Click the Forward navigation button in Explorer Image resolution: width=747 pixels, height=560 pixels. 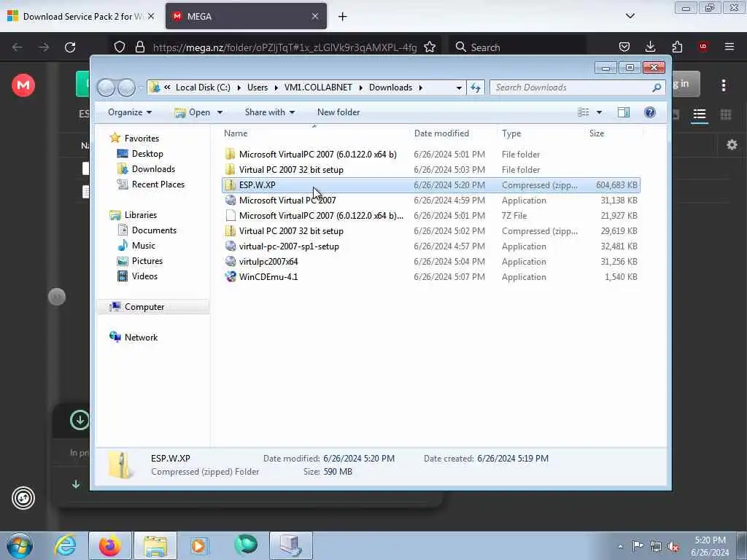click(126, 87)
